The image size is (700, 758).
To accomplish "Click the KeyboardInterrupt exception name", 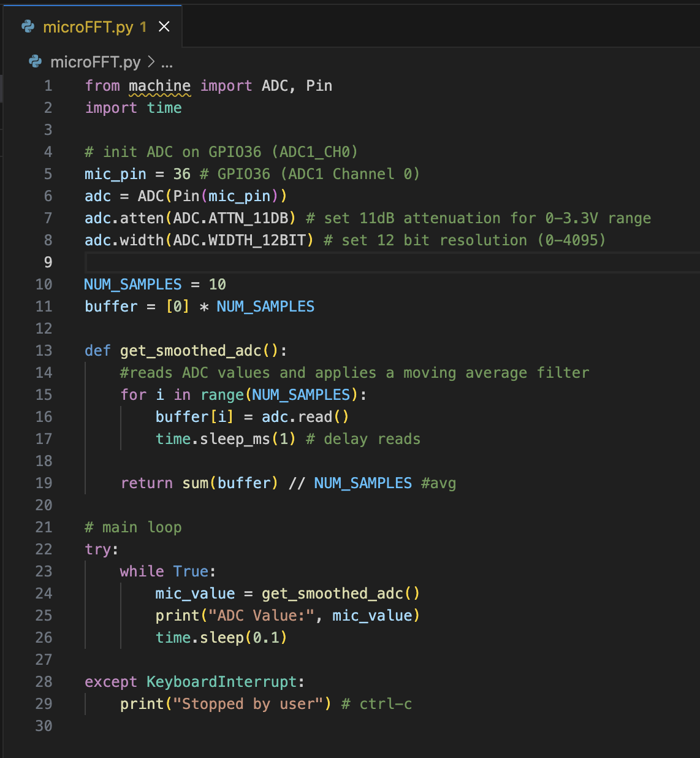I will click(x=221, y=682).
